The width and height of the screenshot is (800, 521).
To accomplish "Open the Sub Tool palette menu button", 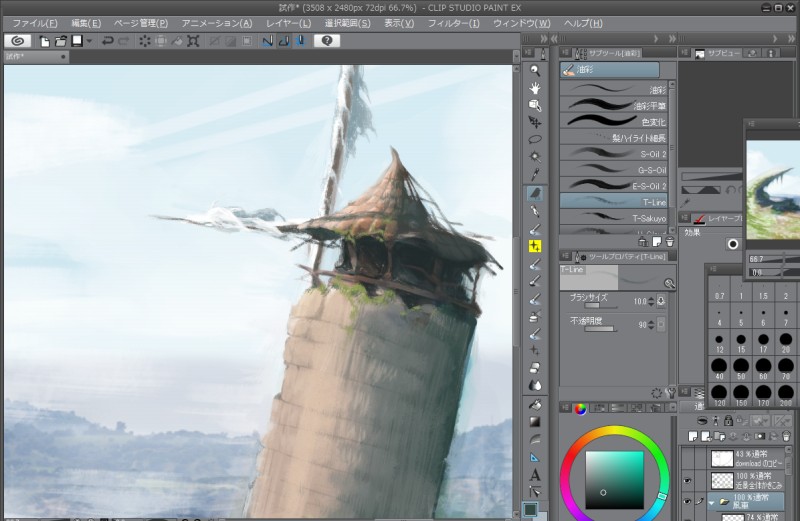I will tap(565, 52).
